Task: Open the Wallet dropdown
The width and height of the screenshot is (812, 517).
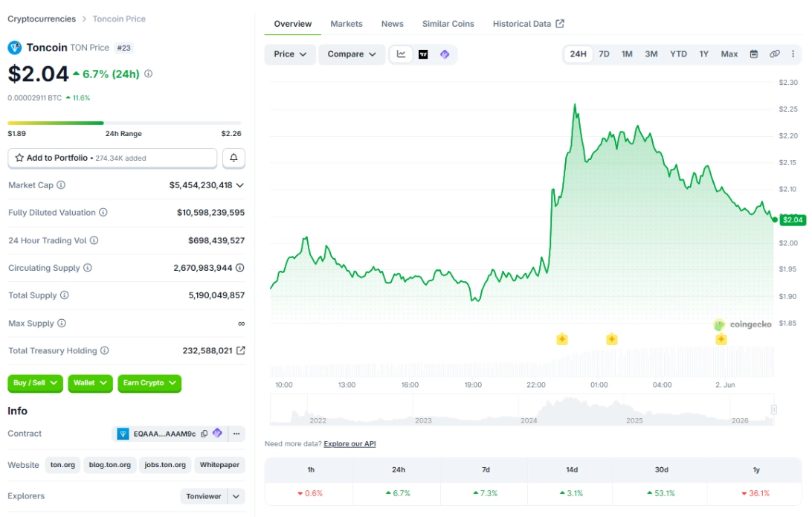Action: click(x=90, y=383)
